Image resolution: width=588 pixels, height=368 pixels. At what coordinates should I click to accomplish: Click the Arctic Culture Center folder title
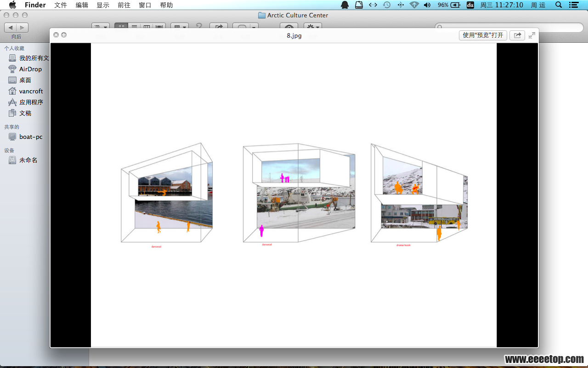pos(298,15)
